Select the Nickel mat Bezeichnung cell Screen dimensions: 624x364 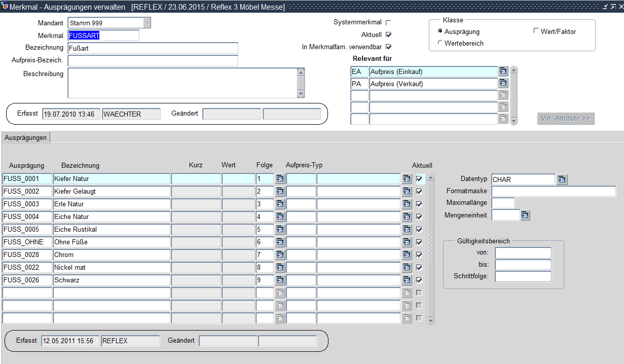pyautogui.click(x=112, y=267)
